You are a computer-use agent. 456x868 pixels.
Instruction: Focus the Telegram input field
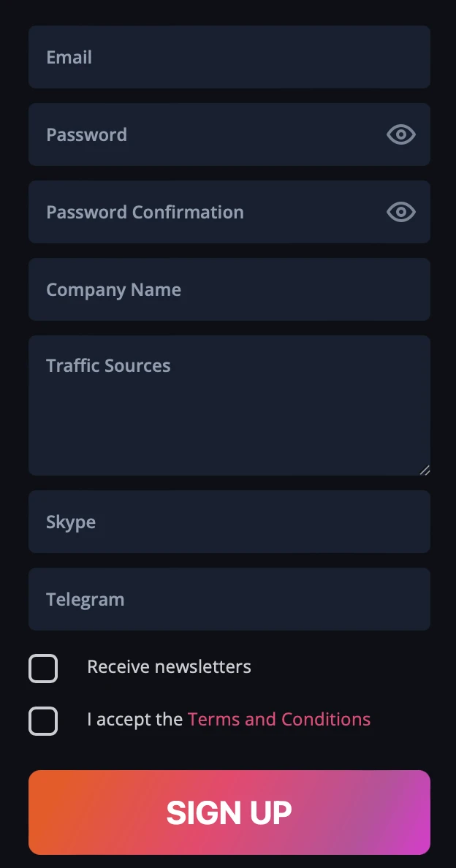point(229,599)
